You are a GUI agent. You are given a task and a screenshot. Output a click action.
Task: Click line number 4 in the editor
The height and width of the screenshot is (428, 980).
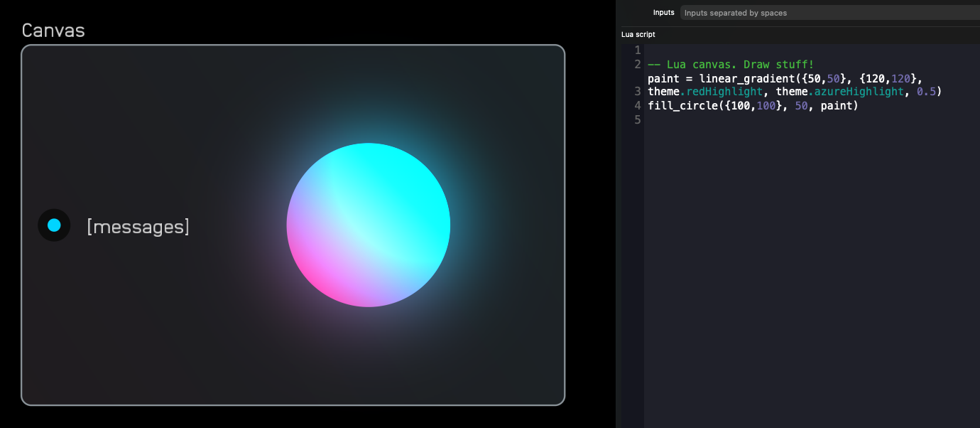(636, 105)
